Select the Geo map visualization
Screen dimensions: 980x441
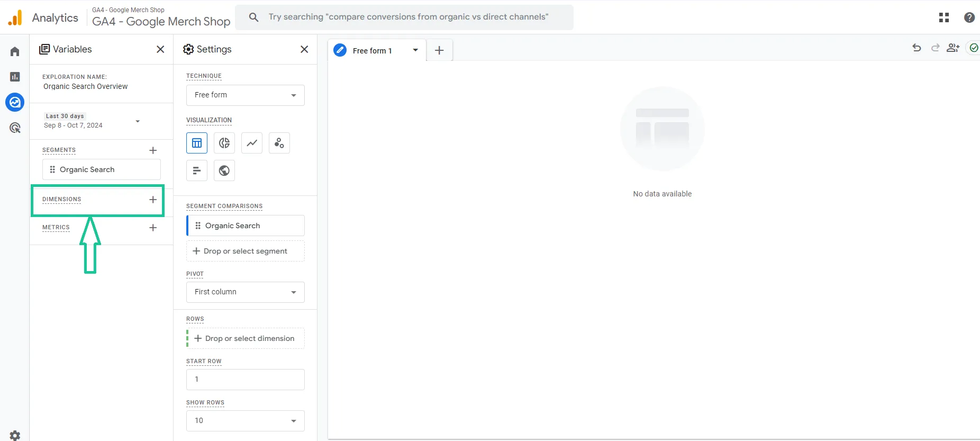click(x=224, y=170)
